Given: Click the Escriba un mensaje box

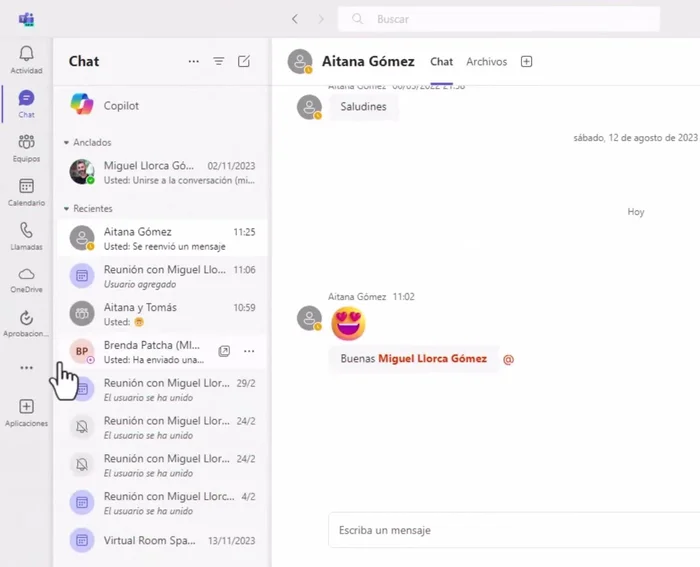Looking at the screenshot, I should pos(514,530).
